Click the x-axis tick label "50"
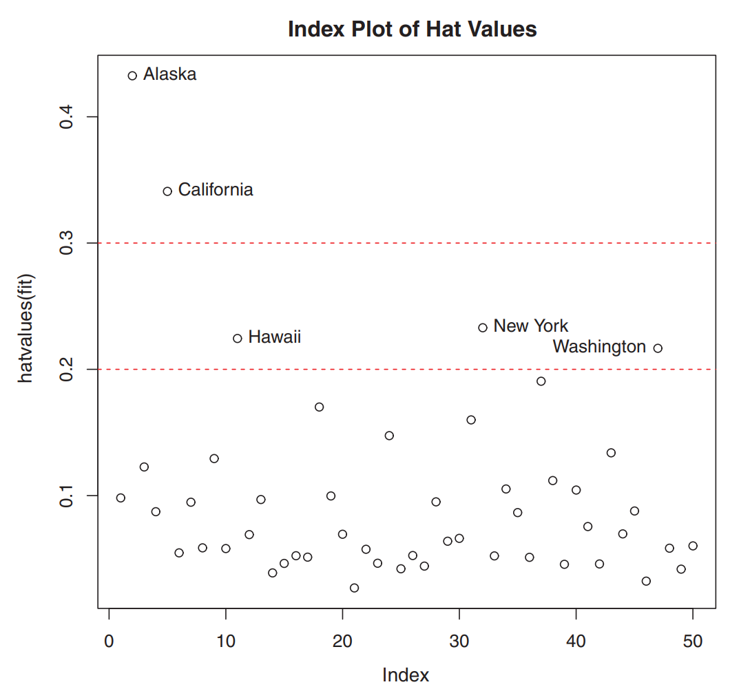 pyautogui.click(x=692, y=641)
